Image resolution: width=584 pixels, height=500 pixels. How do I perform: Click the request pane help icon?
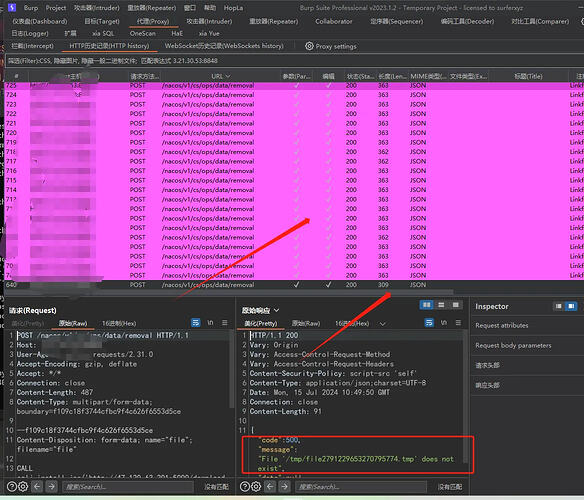12,486
